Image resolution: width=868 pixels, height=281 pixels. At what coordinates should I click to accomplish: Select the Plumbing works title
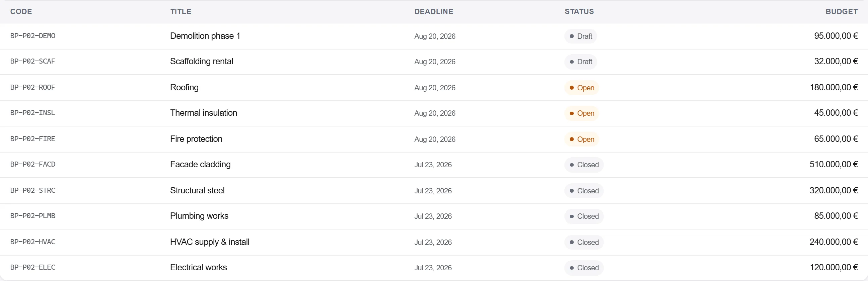coord(199,216)
